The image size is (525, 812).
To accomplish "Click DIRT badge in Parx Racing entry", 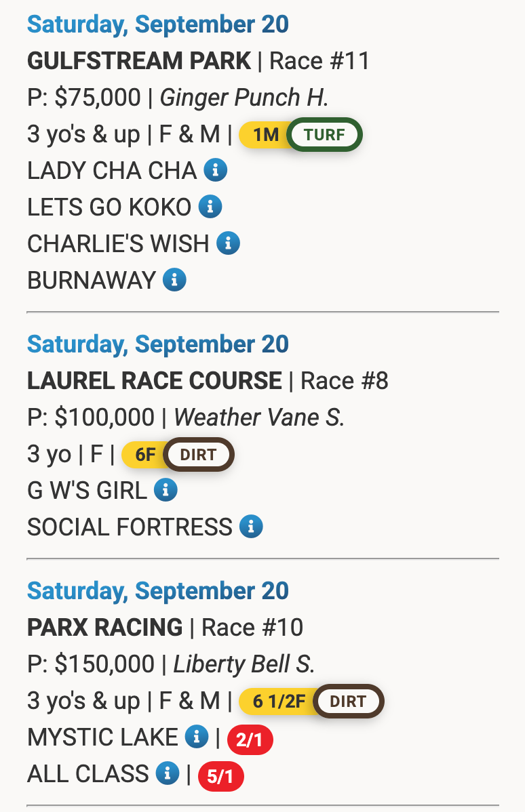I will click(348, 701).
